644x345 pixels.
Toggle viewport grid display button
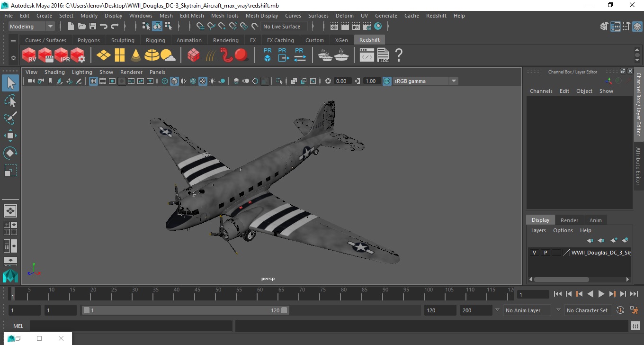(93, 81)
